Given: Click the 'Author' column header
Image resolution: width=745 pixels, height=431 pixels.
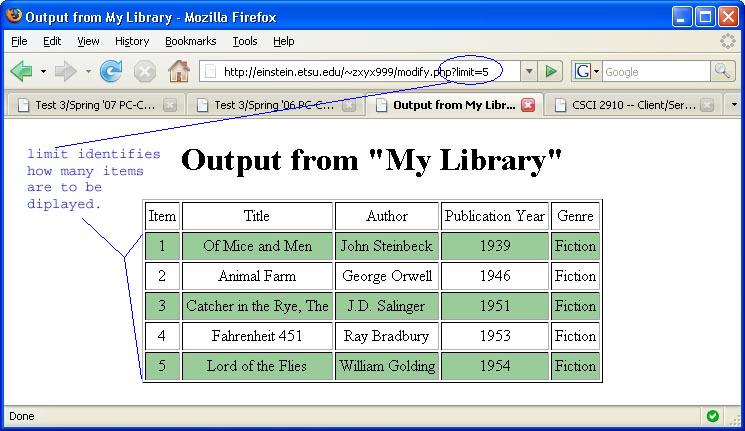Looking at the screenshot, I should coord(387,216).
